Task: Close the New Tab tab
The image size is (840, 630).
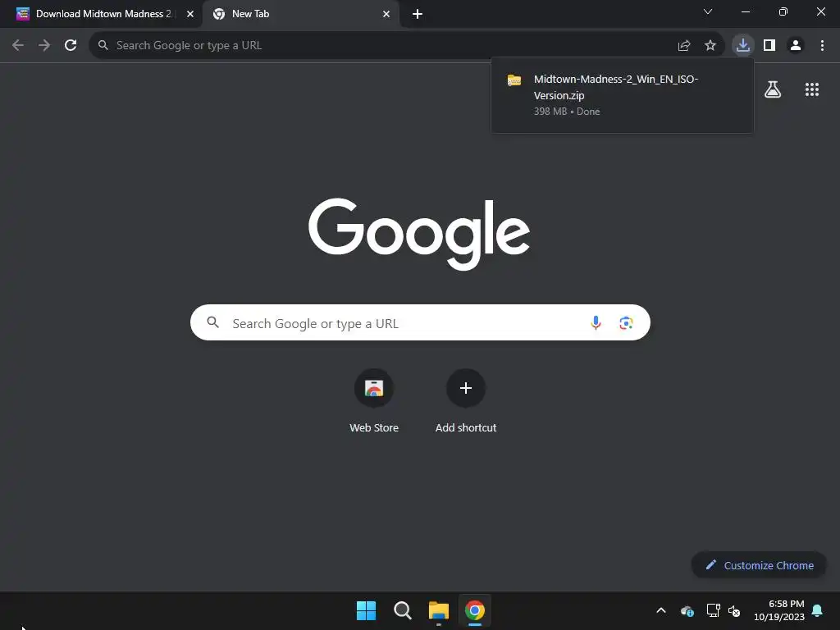Action: pos(386,14)
